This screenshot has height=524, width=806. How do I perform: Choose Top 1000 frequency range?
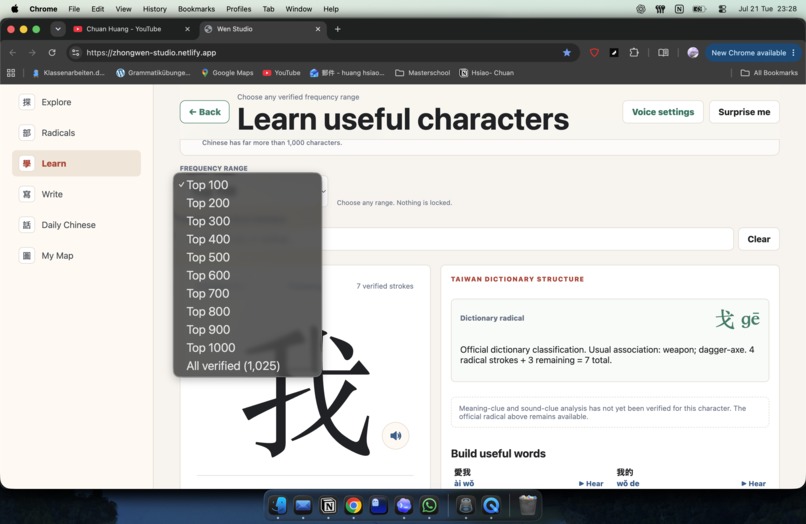[248, 348]
